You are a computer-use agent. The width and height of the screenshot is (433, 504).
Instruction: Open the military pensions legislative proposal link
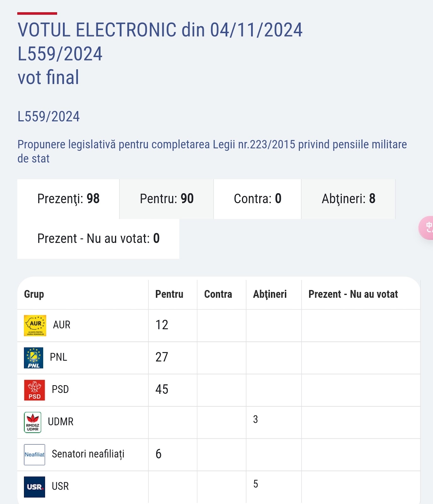pyautogui.click(x=212, y=151)
